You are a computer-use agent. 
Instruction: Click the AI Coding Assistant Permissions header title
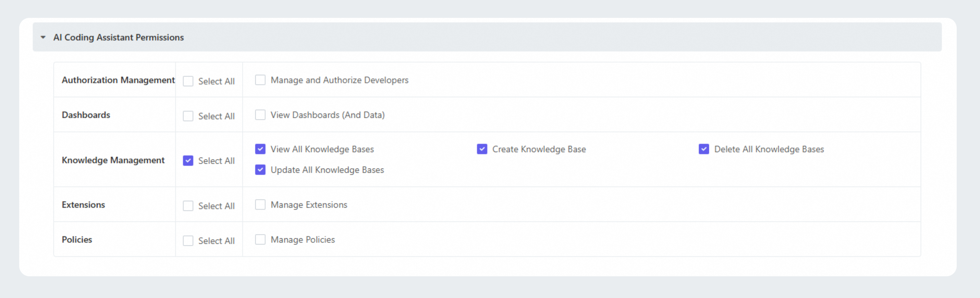pyautogui.click(x=118, y=37)
